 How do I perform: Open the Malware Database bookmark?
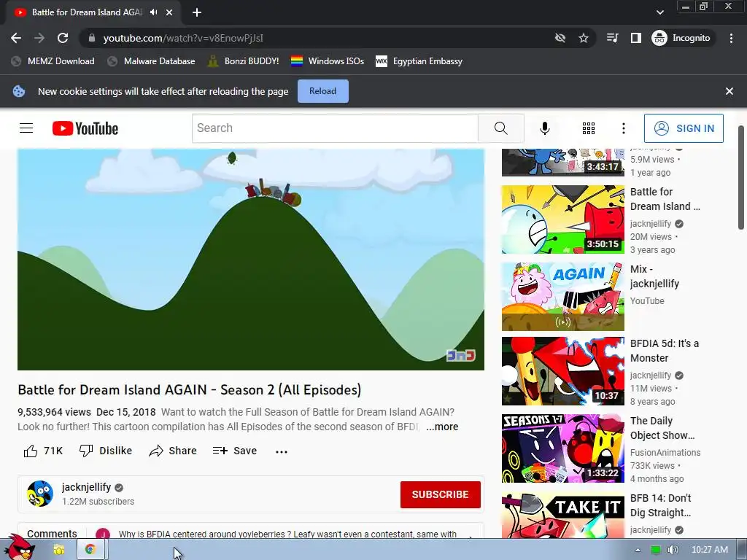click(152, 61)
